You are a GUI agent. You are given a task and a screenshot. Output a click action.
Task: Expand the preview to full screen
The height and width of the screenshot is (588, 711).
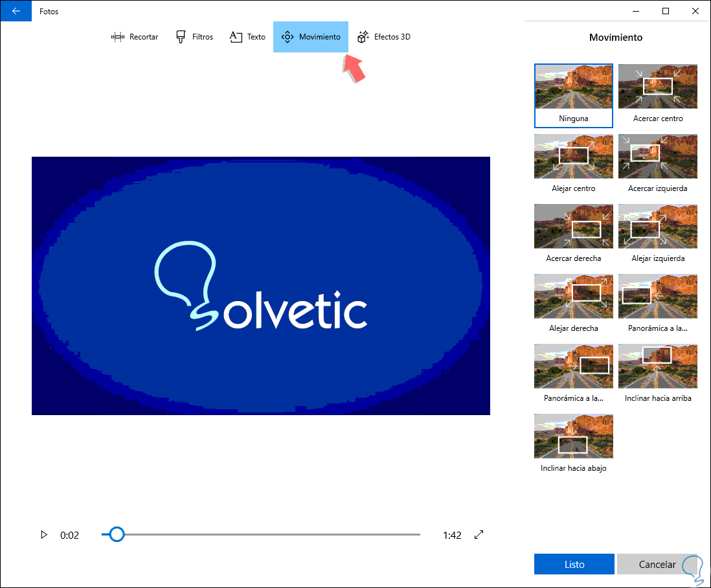point(479,535)
